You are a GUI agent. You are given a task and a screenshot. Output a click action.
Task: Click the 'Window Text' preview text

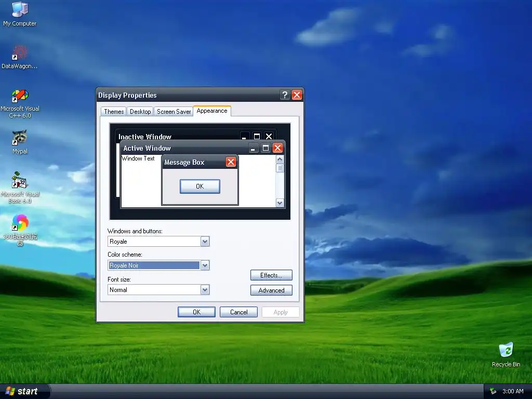[138, 158]
